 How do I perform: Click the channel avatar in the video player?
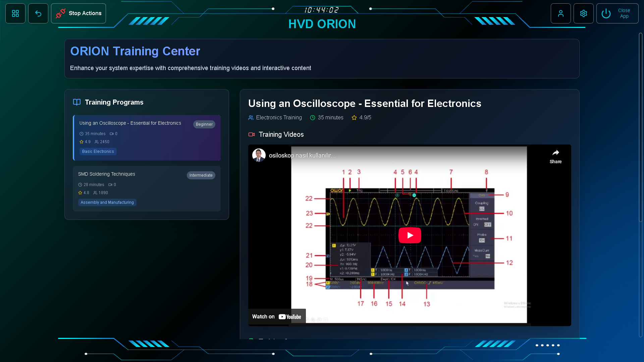click(x=259, y=155)
